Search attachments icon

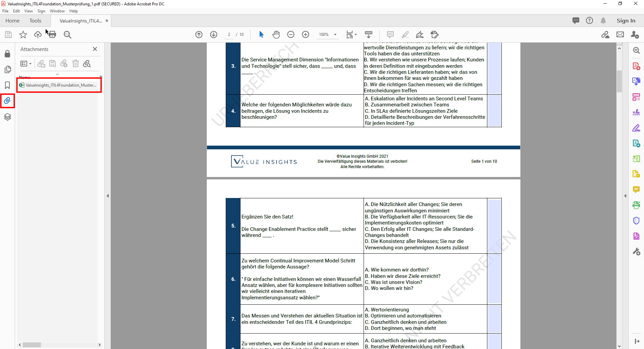(87, 63)
